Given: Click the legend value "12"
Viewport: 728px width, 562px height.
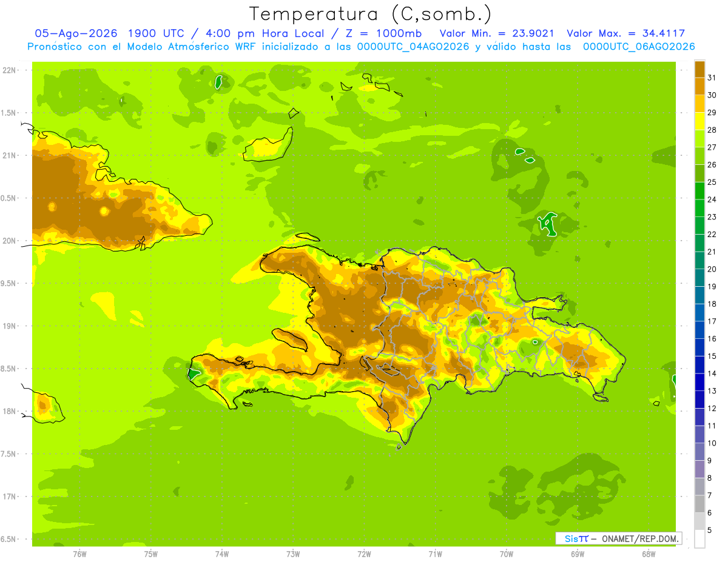Looking at the screenshot, I should point(712,409).
